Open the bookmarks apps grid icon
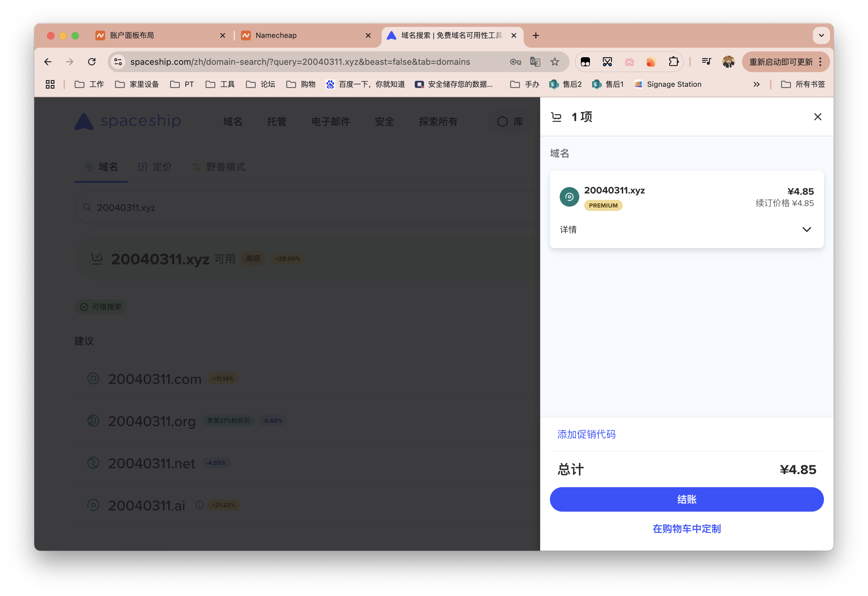Viewport: 868px width, 596px height. 50,84
